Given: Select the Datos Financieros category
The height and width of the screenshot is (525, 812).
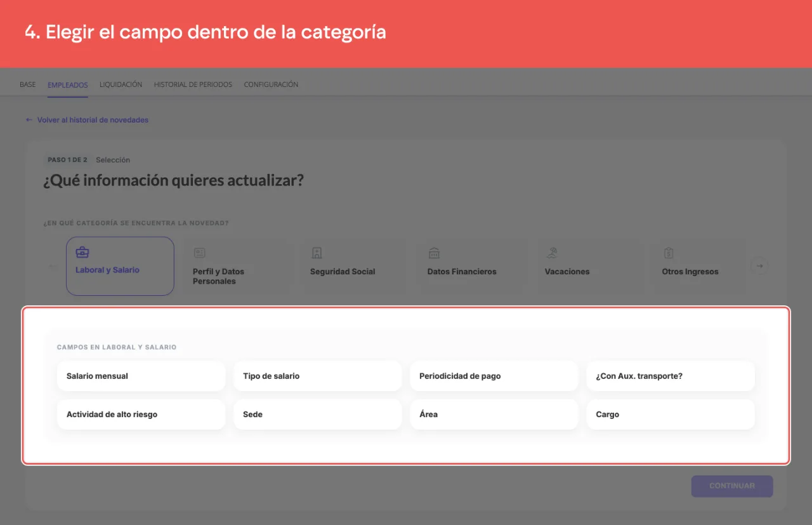Looking at the screenshot, I should (x=472, y=266).
